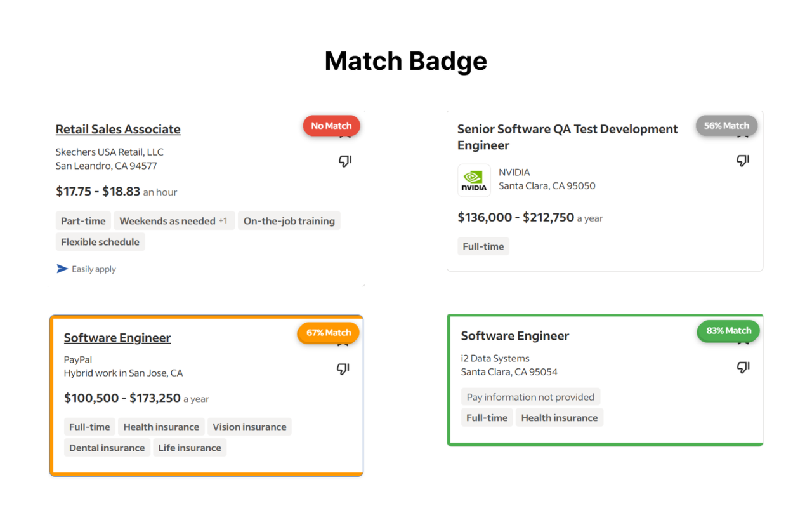Click the Dental insurance tag
The height and width of the screenshot is (508, 812).
point(107,448)
